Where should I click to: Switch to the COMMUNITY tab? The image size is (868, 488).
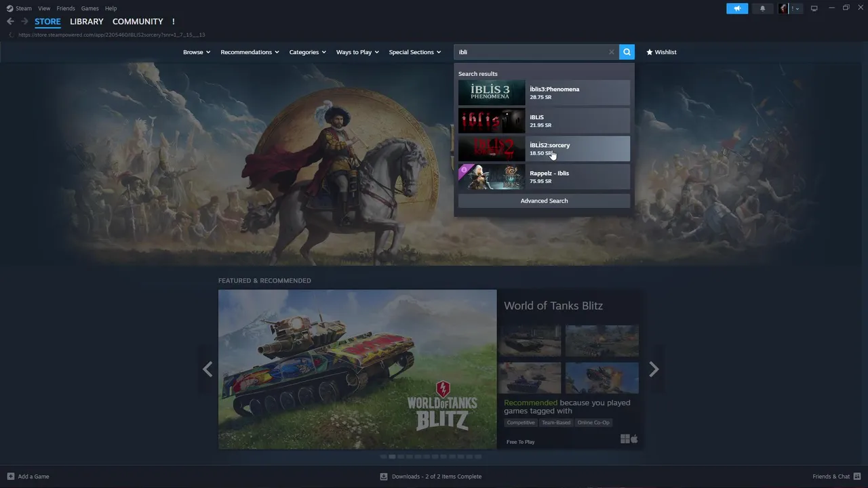[x=138, y=22]
